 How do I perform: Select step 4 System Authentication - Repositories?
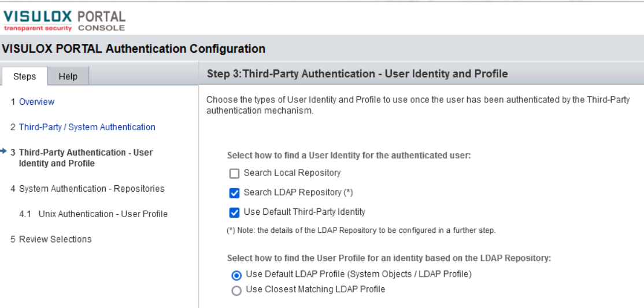pyautogui.click(x=91, y=188)
